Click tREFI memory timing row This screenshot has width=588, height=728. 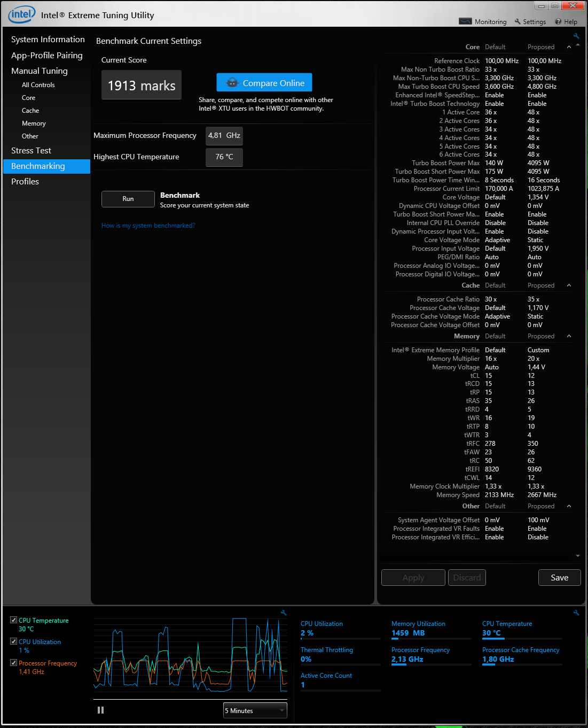coord(477,469)
